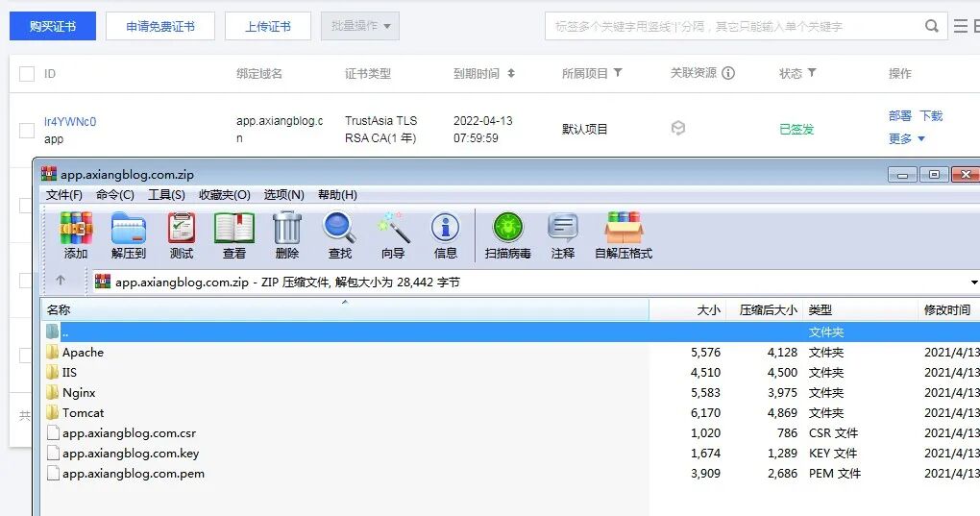Click the 状态 filter funnel icon
This screenshot has height=516, width=980.
tap(812, 73)
